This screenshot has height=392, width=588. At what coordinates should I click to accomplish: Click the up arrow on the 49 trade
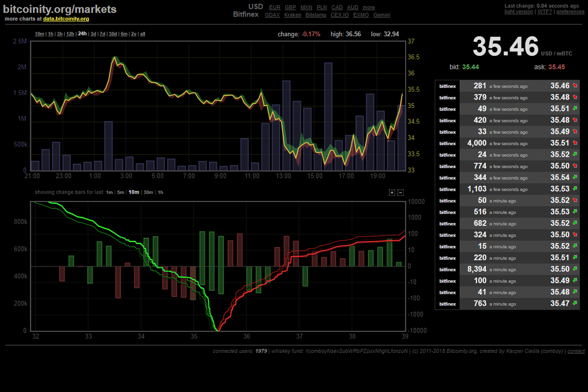pos(575,109)
